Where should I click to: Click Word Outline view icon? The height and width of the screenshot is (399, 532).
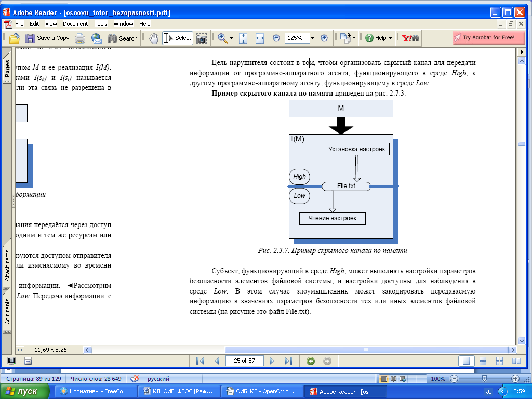(x=412, y=379)
